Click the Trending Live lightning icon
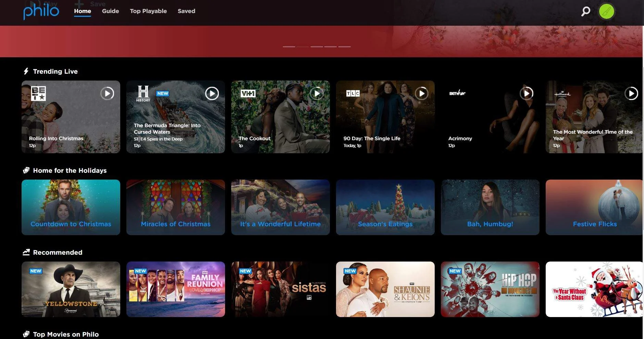 click(26, 71)
